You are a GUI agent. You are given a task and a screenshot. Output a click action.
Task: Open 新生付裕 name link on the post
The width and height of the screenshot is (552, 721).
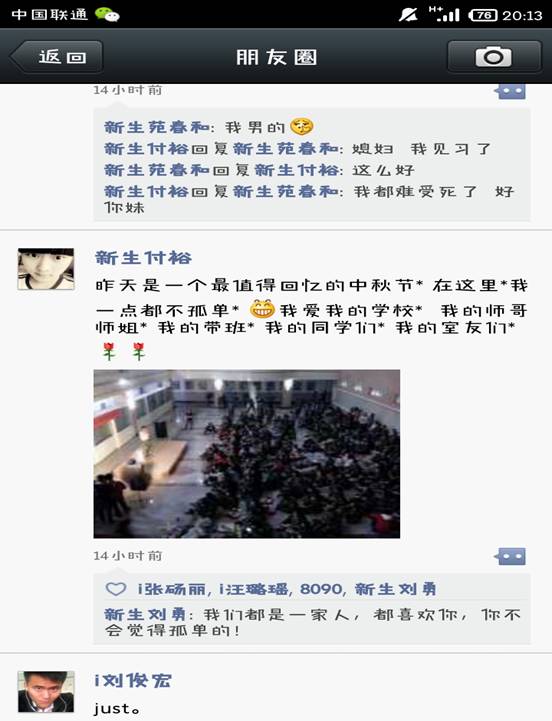point(143,258)
